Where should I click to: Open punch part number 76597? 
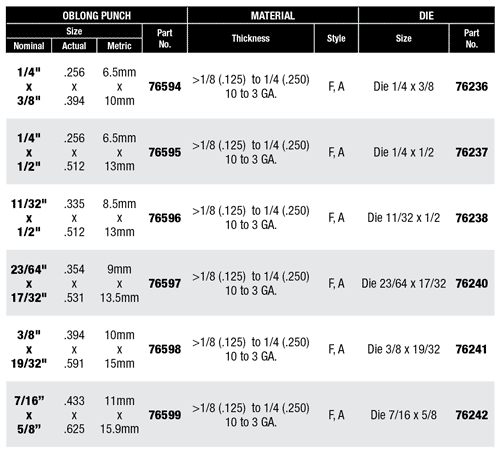click(x=165, y=284)
